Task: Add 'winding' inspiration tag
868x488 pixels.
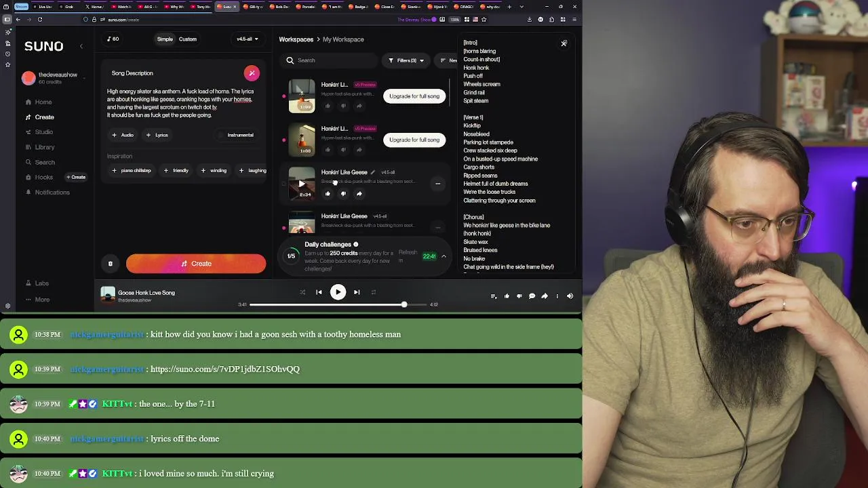Action: (x=214, y=171)
